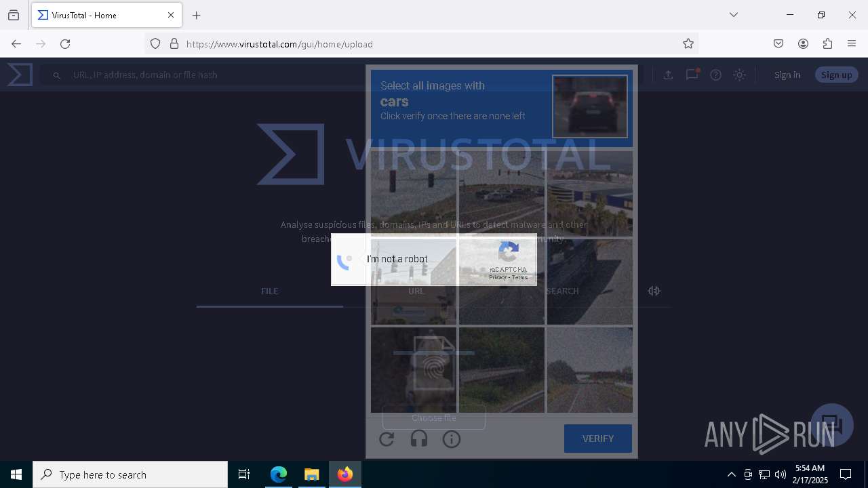The width and height of the screenshot is (868, 488).
Task: Toggle the light/dark theme sun icon
Action: [x=740, y=75]
